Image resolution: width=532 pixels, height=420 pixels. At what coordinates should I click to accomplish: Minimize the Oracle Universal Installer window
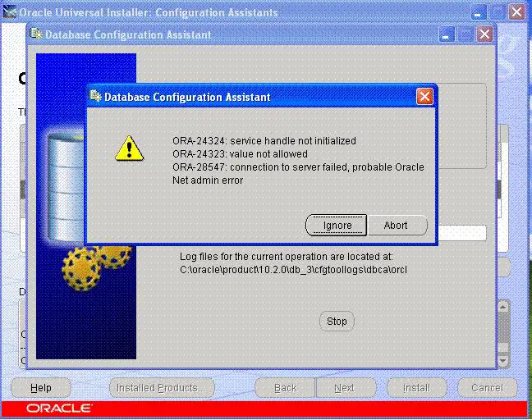pos(479,13)
